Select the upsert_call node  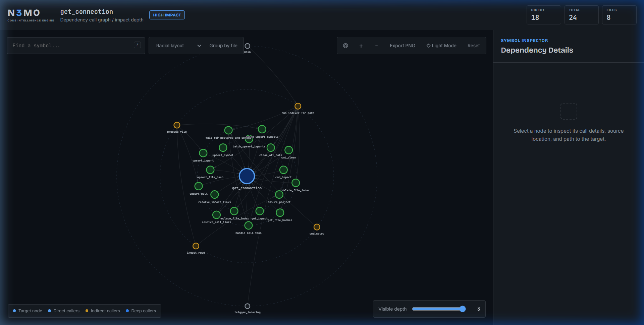pyautogui.click(x=199, y=186)
